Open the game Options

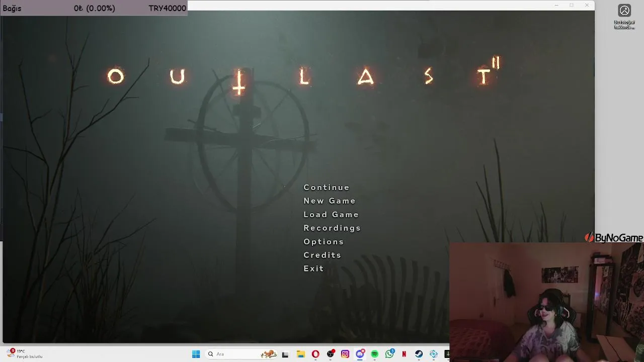324,242
